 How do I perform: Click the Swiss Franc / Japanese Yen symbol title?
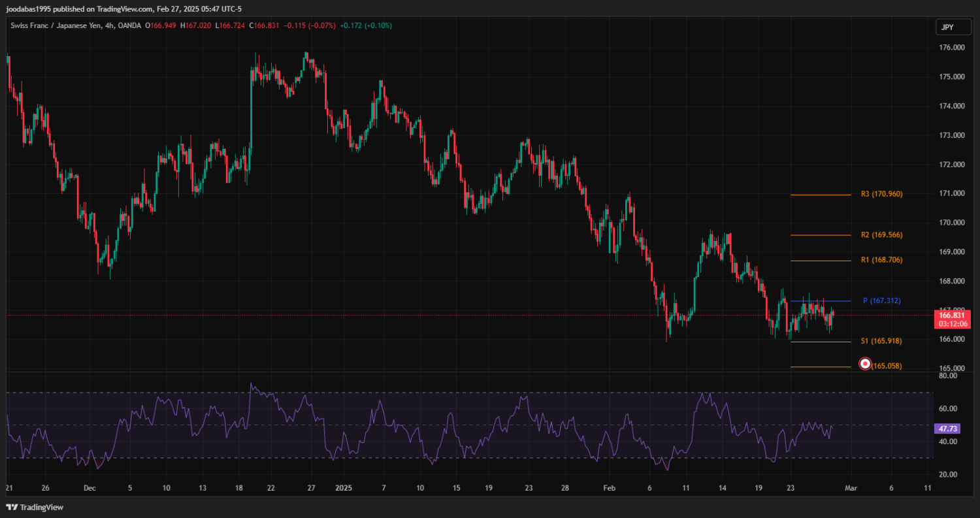[x=56, y=25]
